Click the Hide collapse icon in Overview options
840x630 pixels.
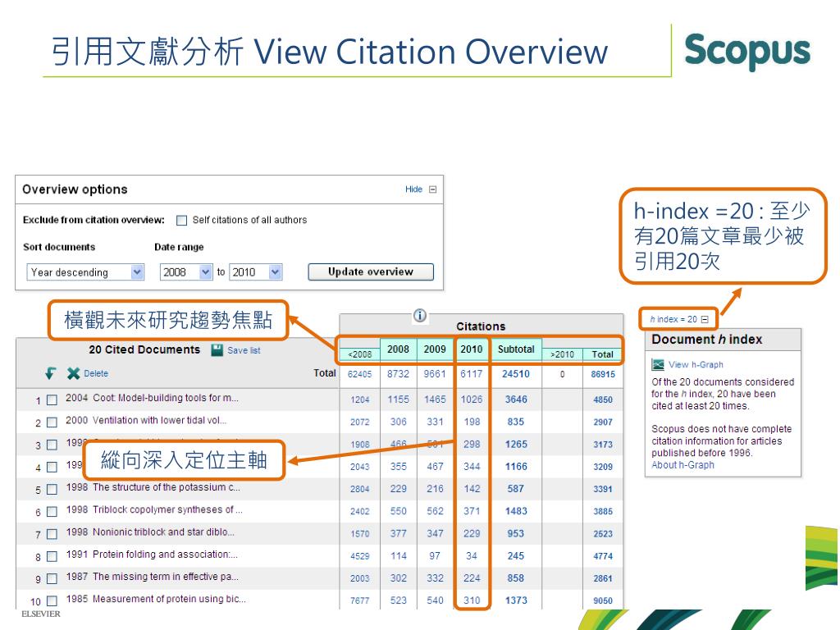pyautogui.click(x=433, y=189)
